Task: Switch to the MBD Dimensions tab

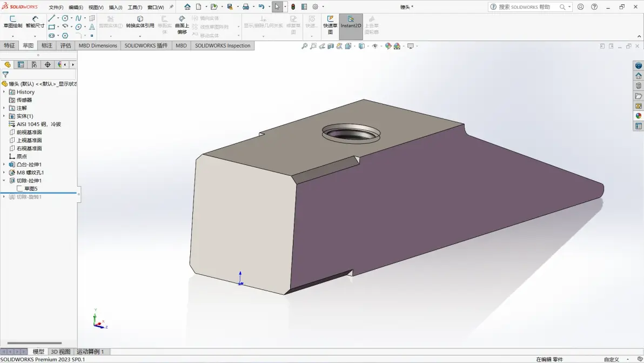Action: click(98, 45)
